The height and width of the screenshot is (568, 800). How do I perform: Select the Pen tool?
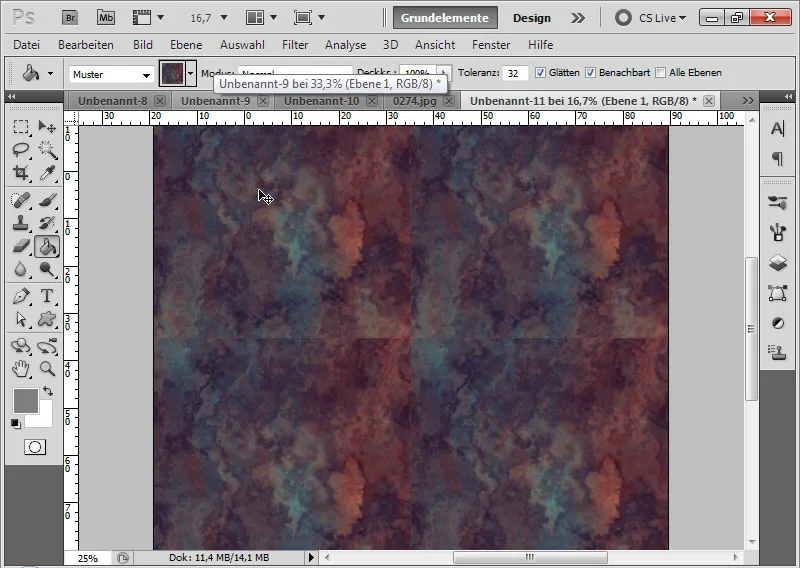20,296
